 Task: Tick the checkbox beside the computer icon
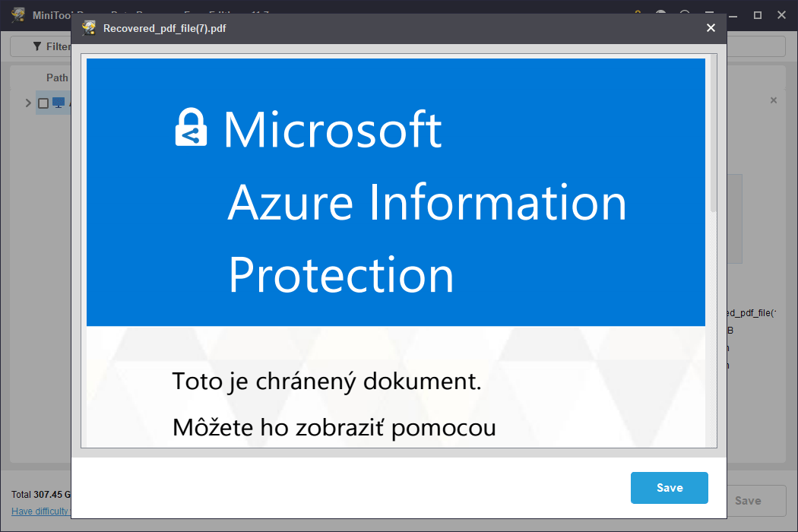tap(43, 103)
